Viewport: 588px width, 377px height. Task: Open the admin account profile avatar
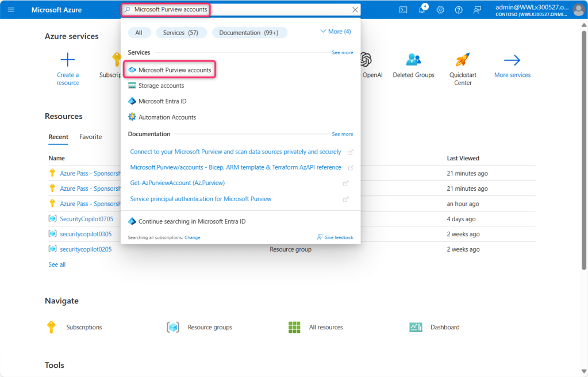578,10
